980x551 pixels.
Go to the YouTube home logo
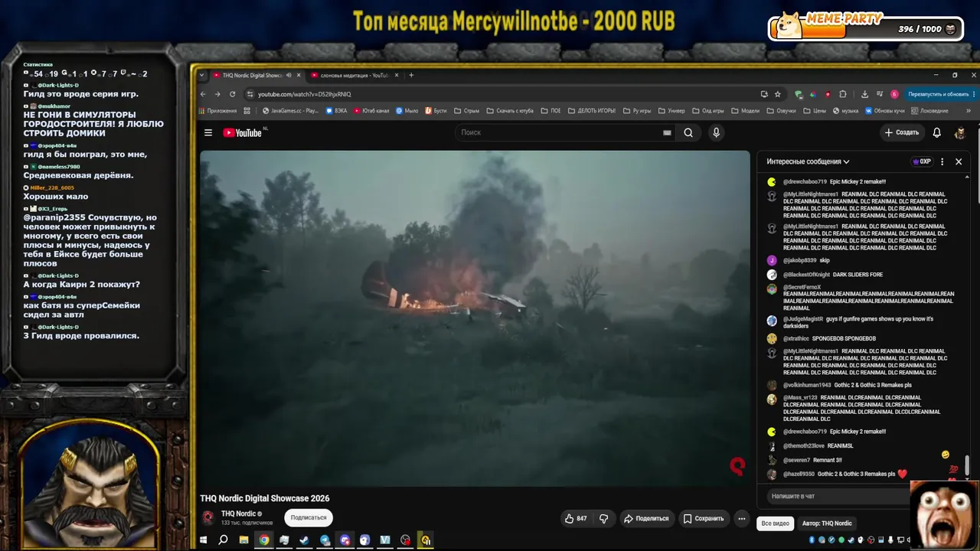[243, 132]
